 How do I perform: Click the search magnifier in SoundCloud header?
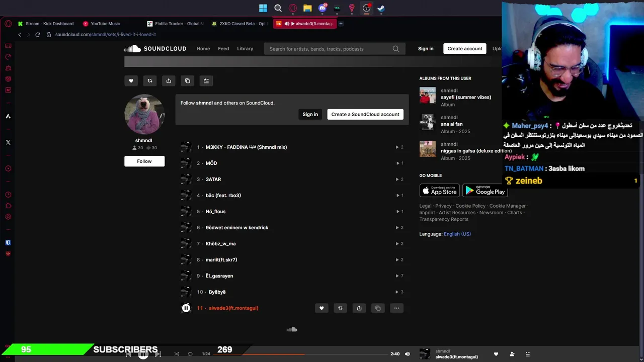(x=396, y=49)
